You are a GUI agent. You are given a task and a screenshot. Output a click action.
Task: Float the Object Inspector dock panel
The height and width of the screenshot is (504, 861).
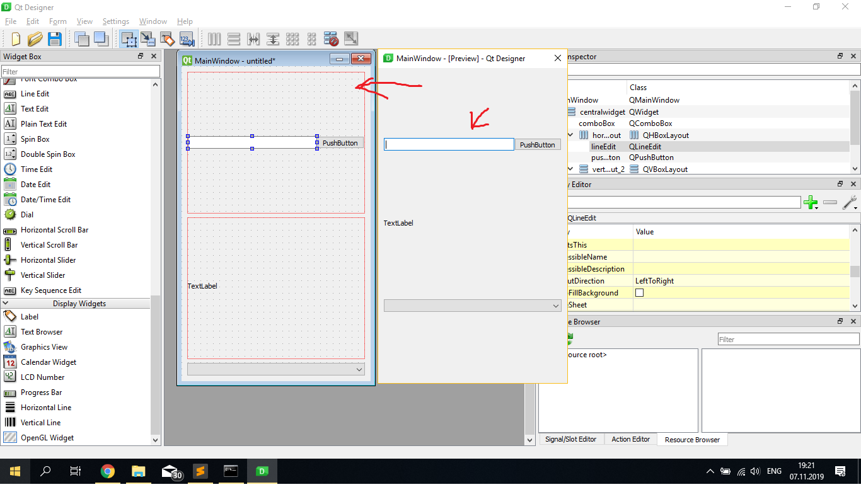click(840, 56)
